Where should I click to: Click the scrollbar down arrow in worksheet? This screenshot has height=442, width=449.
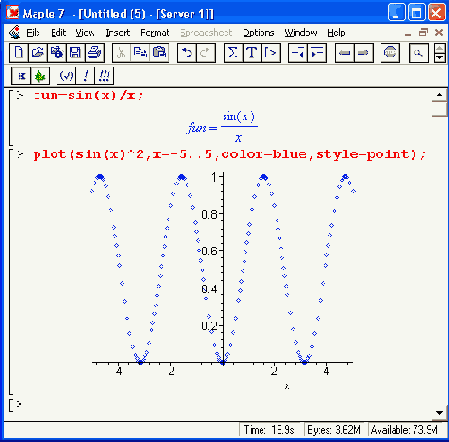point(440,413)
